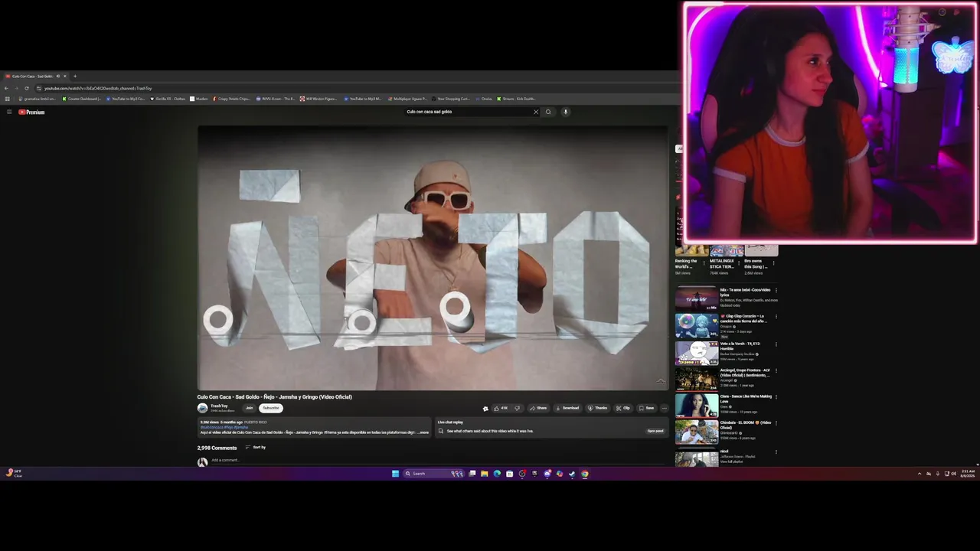Open the 'Clap Clap Corazón' video thumbnail
This screenshot has width=980, height=551.
pyautogui.click(x=696, y=325)
